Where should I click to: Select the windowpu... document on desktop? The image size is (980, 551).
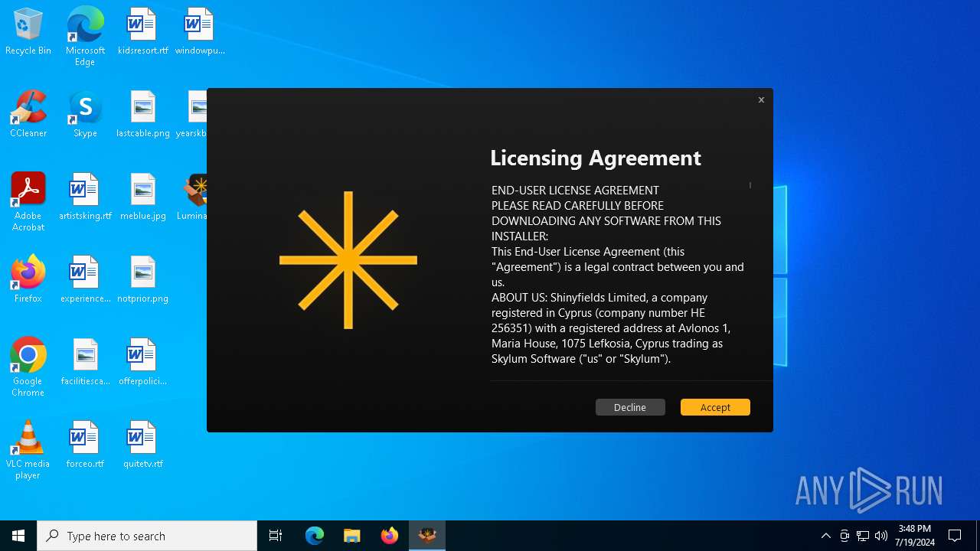pos(200,32)
